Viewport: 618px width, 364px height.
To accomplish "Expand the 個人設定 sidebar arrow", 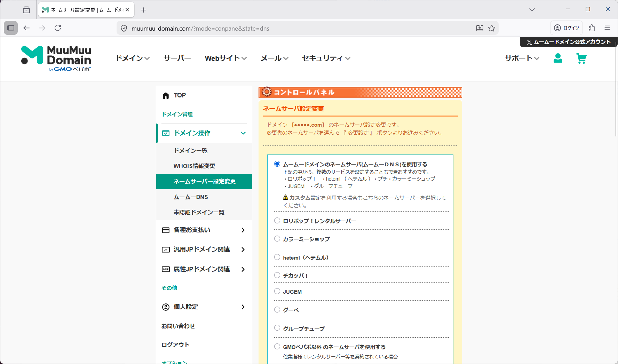I will tap(243, 307).
